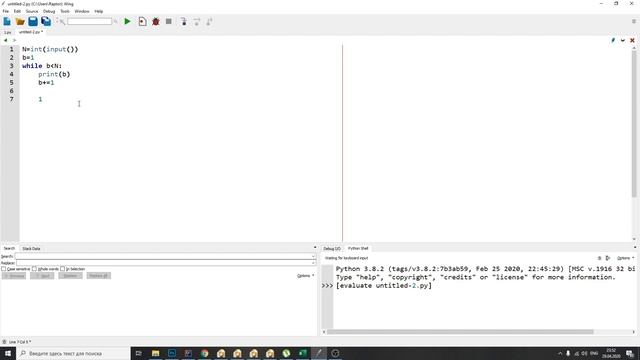
Task: Go back in editor history arrow
Action: [x=5, y=40]
